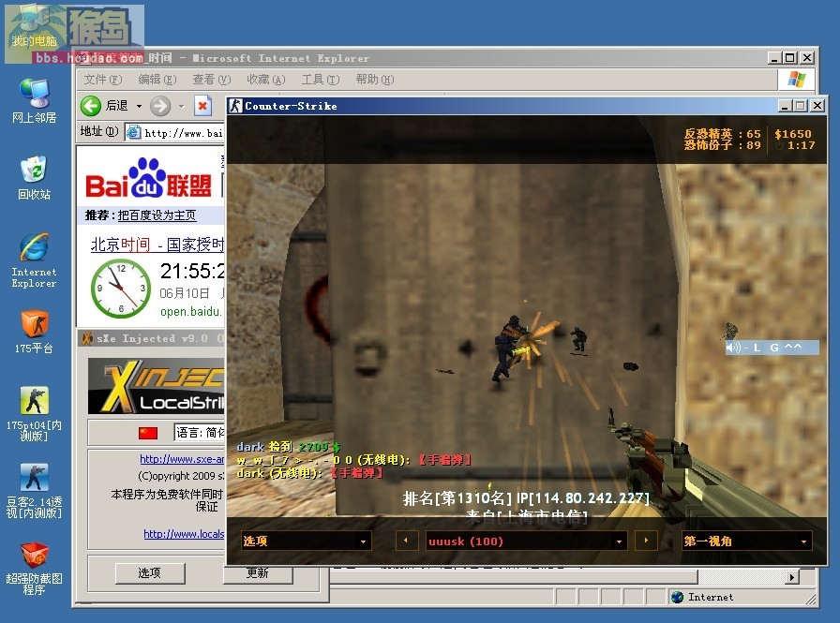Click IE Forward arrow icon
Viewport: 840px width, 623px height.
click(x=160, y=106)
